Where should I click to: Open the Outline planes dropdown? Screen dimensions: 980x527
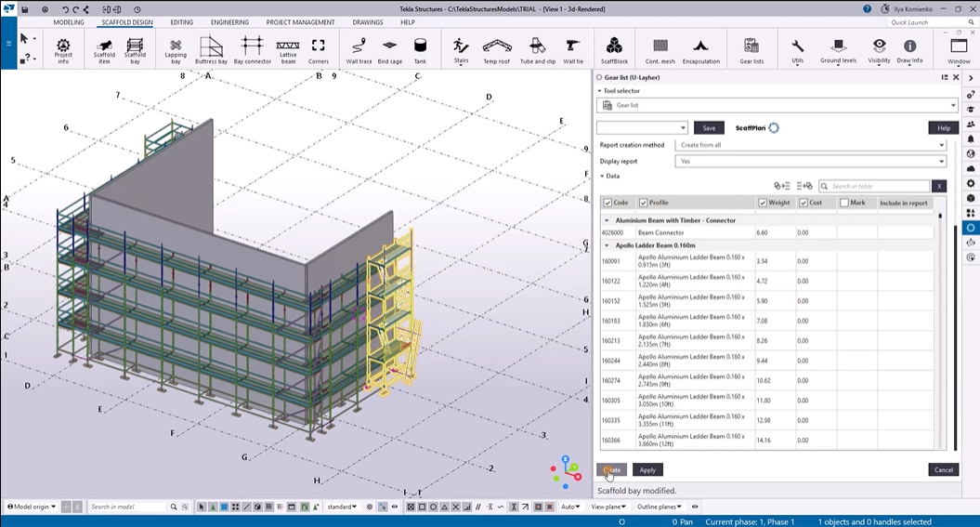pos(660,507)
